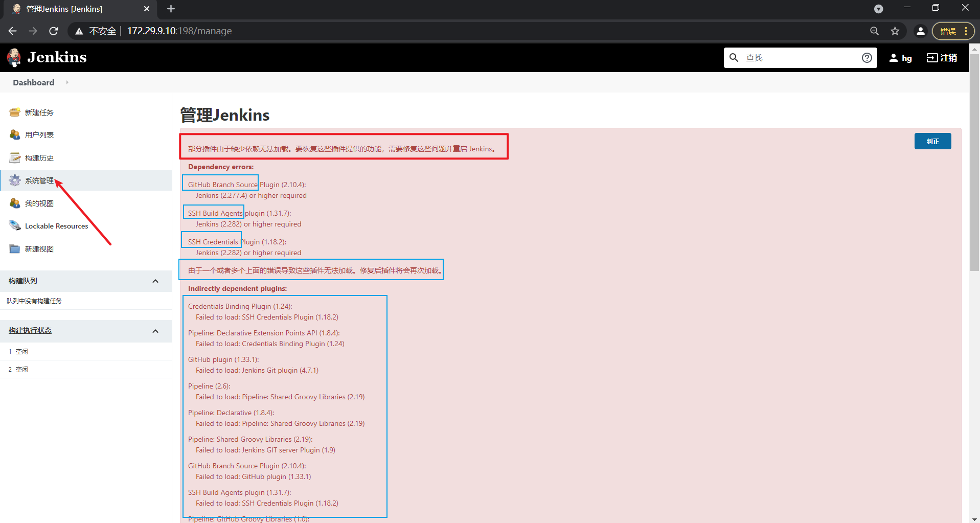Image resolution: width=980 pixels, height=523 pixels.
Task: Click the 注销 logout button
Action: (942, 58)
